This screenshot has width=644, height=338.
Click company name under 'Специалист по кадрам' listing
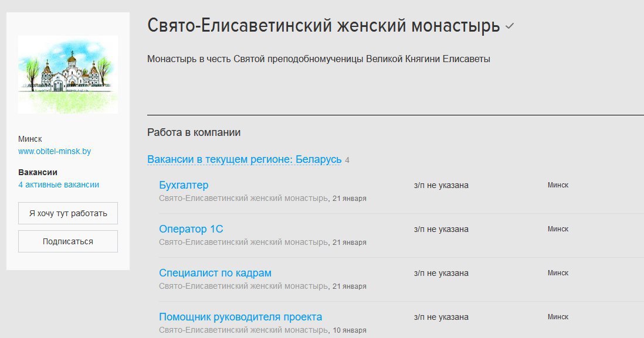pyautogui.click(x=243, y=286)
